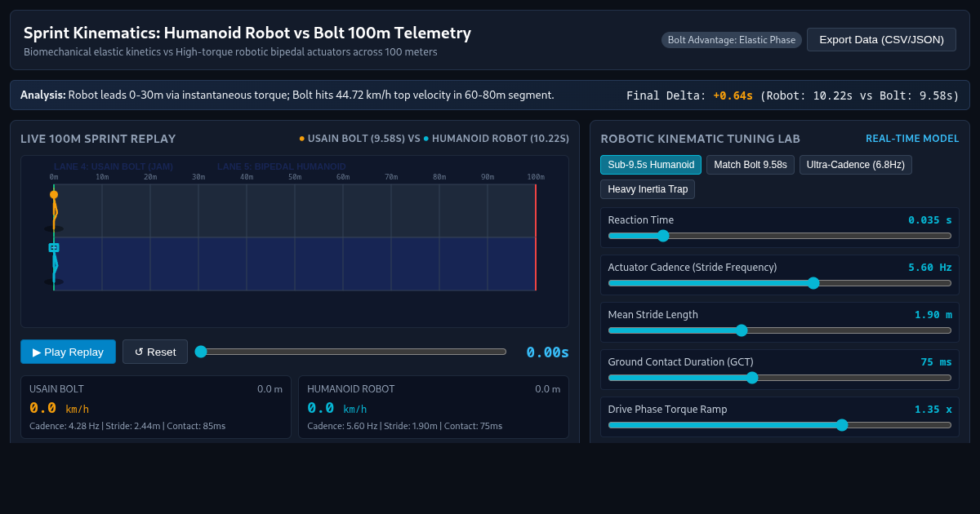Start the Play Replay button
Screen dimensions: 980x514
click(68, 352)
